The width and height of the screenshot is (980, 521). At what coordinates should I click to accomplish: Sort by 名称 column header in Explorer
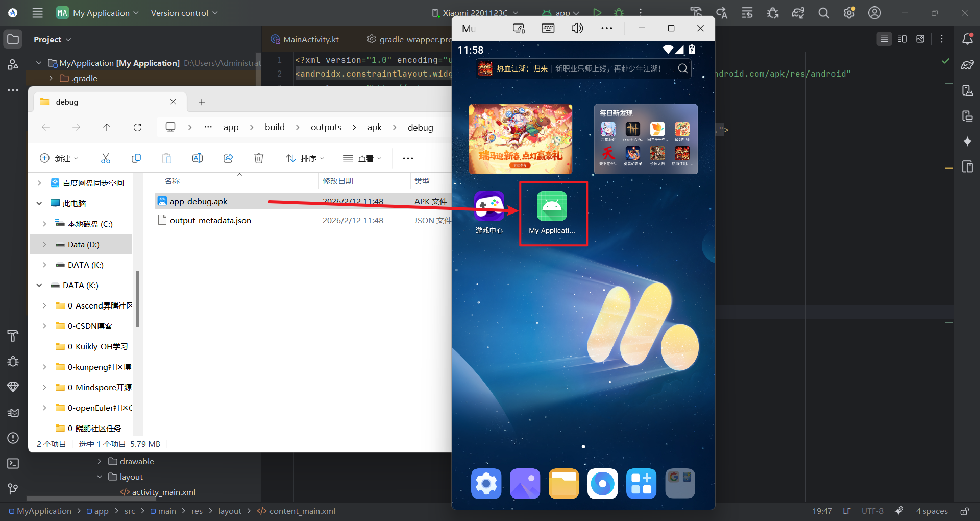[x=172, y=181]
